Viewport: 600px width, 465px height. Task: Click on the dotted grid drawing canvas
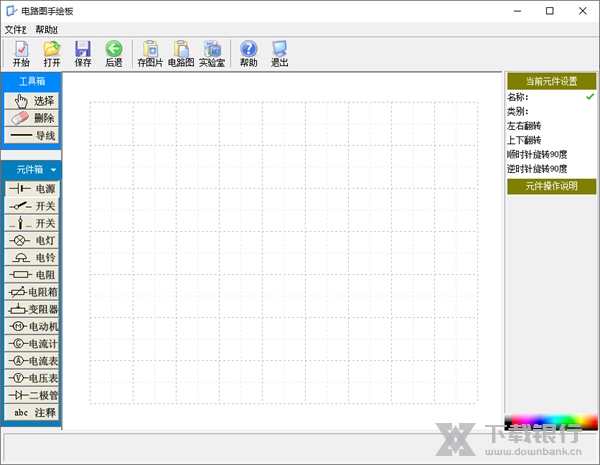click(283, 252)
